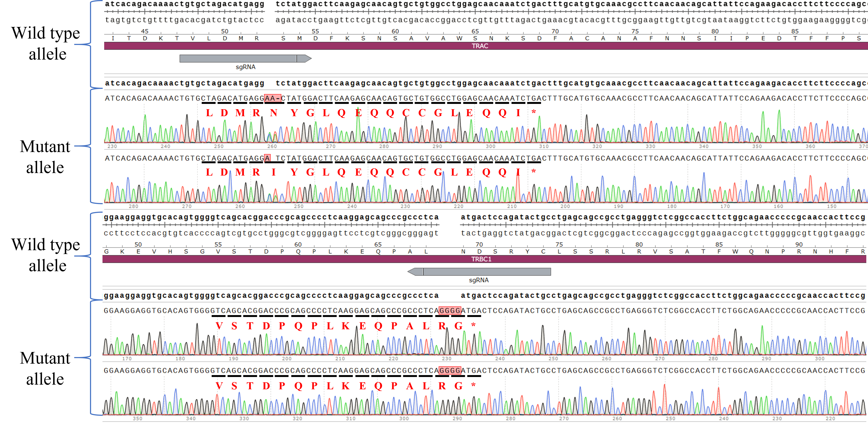Screen dimensions: 868x423
Task: Click amino acid position 70 on TRBC1 ruler
Action: (479, 244)
